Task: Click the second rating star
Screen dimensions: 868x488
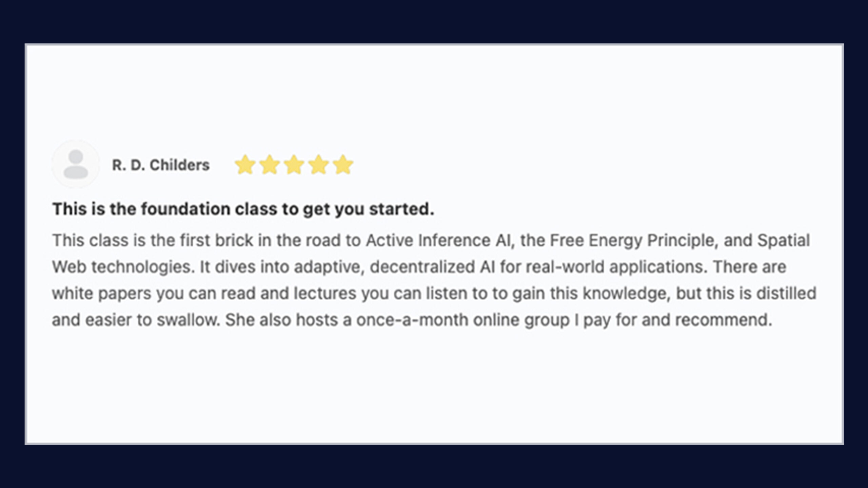Action: click(270, 165)
